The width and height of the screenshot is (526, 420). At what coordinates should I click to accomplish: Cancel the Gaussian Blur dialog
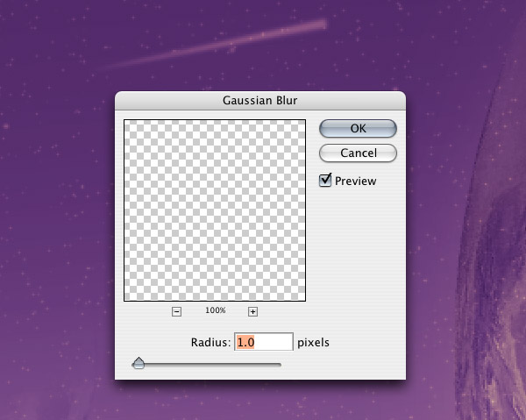click(x=358, y=153)
